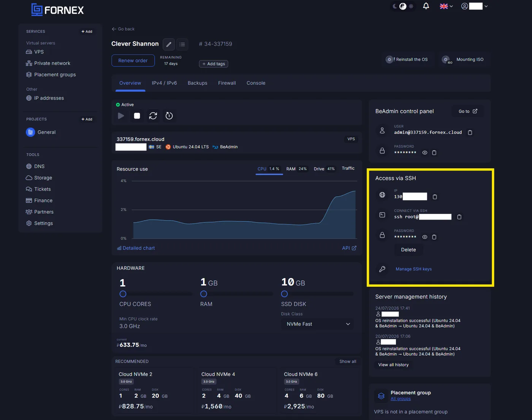Open All groups link
This screenshot has height=420, width=532.
tap(401, 399)
